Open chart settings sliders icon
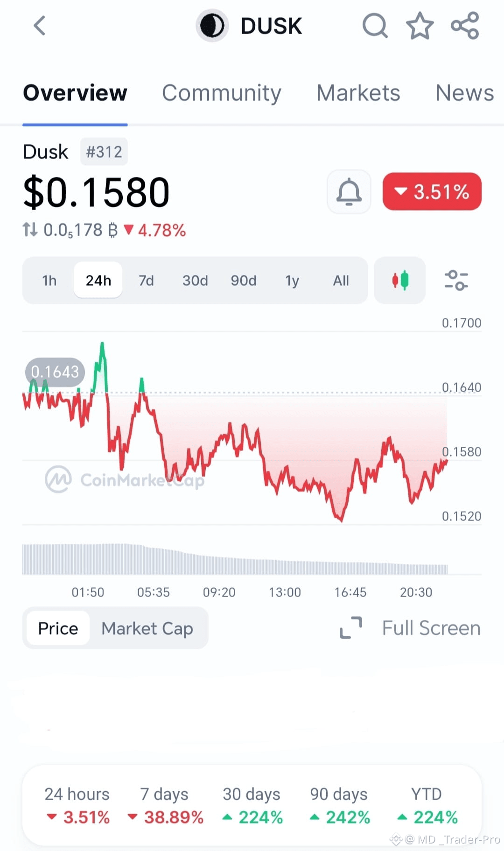The image size is (504, 851). [456, 281]
